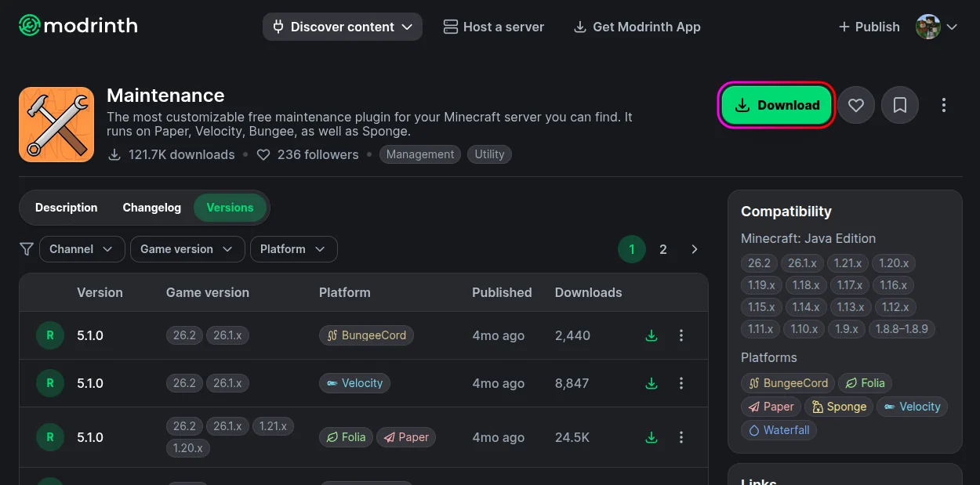980x485 pixels.
Task: Click the green Download button
Action: [775, 105]
